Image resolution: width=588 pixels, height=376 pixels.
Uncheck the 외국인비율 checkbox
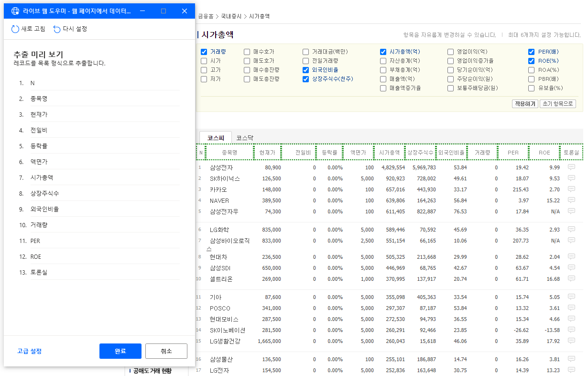coord(306,70)
